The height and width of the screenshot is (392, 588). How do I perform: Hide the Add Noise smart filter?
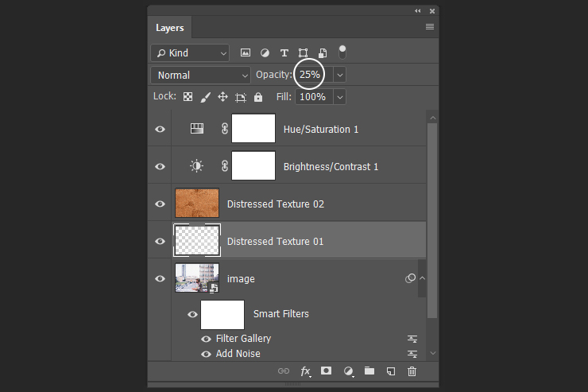pos(206,354)
